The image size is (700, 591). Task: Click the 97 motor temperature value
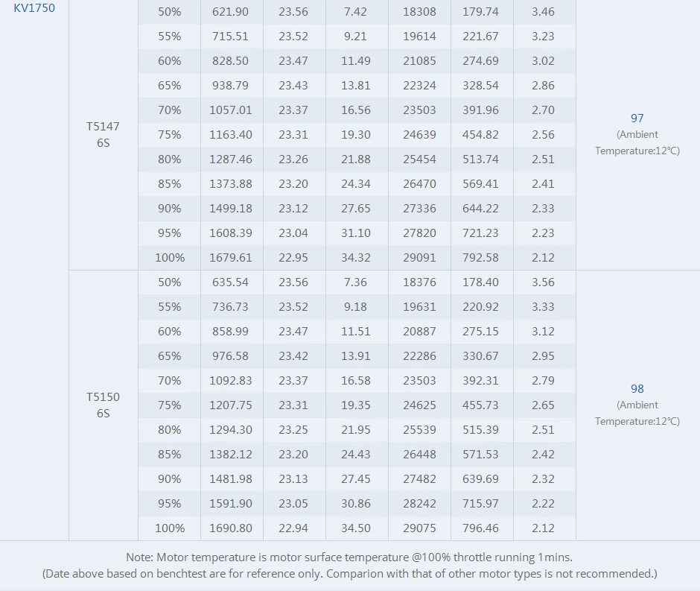point(637,118)
